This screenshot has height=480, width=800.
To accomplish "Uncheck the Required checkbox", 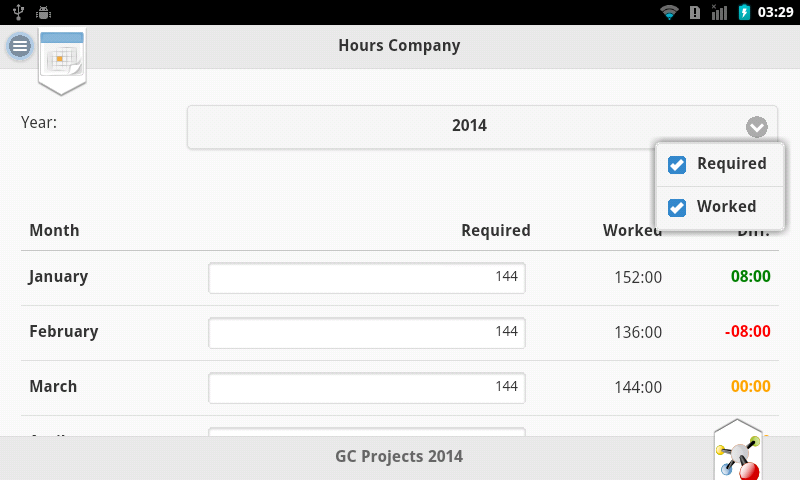I will pos(677,165).
